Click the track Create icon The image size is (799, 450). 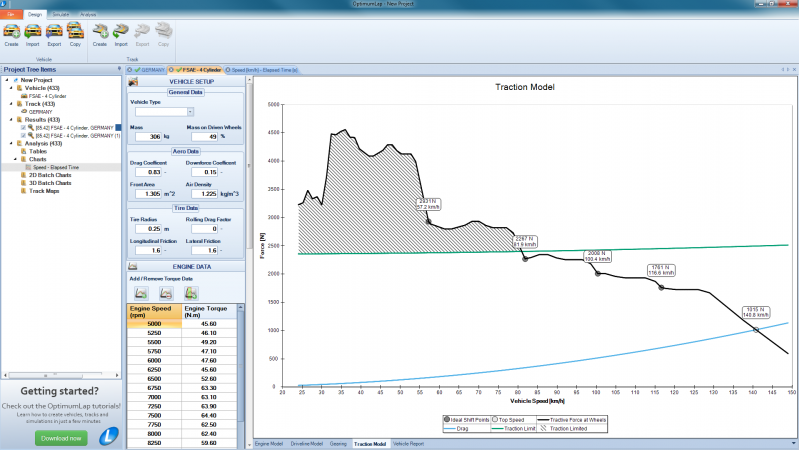pos(100,31)
